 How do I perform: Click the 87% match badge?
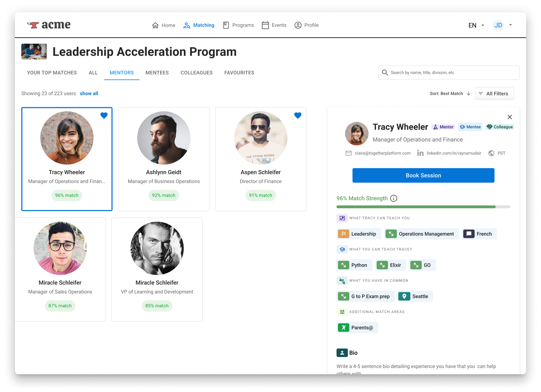[60, 306]
